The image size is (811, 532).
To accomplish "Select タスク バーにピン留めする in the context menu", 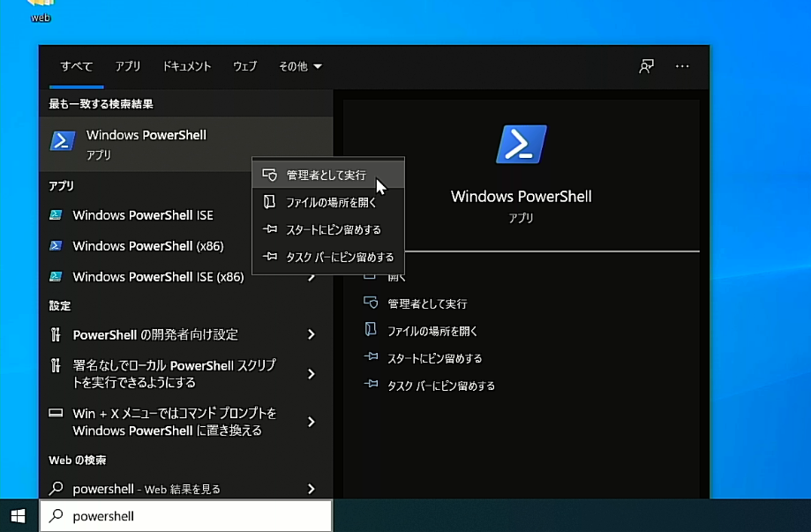I will (328, 257).
